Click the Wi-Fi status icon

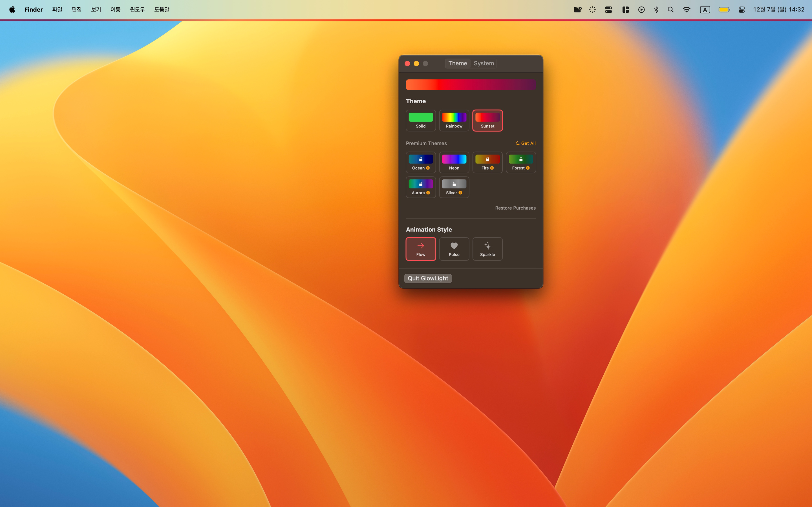click(687, 10)
